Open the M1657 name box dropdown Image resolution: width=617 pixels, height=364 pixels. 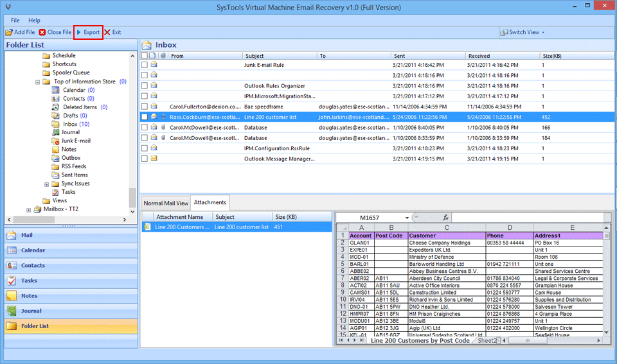click(407, 218)
